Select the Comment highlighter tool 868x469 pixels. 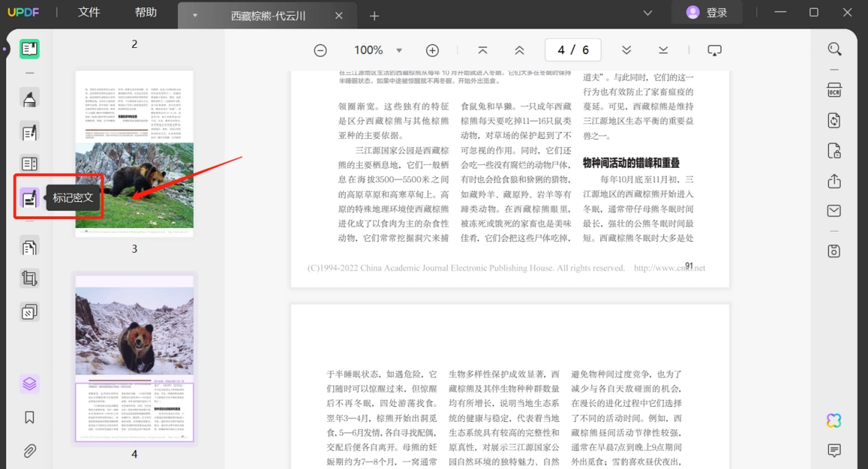30,98
